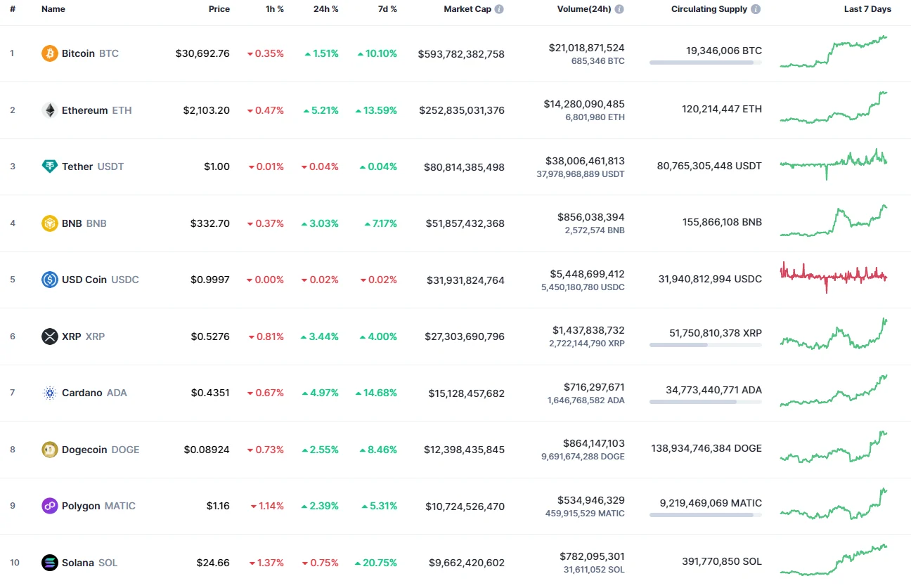The image size is (911, 588).
Task: Click Ethereum's 7-day price chart
Action: 834,110
